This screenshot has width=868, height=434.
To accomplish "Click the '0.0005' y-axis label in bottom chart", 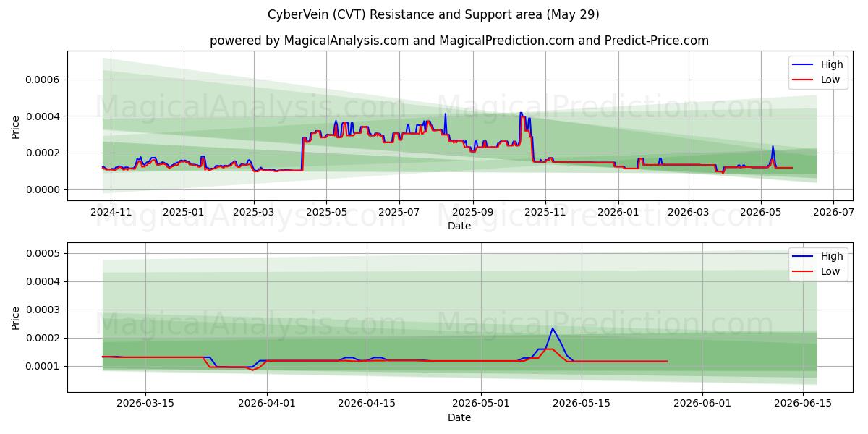I will (43, 253).
